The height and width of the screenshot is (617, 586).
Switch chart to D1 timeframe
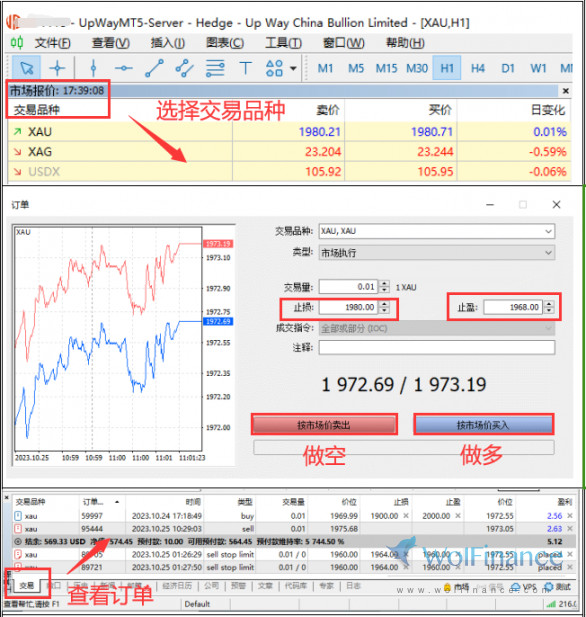508,68
